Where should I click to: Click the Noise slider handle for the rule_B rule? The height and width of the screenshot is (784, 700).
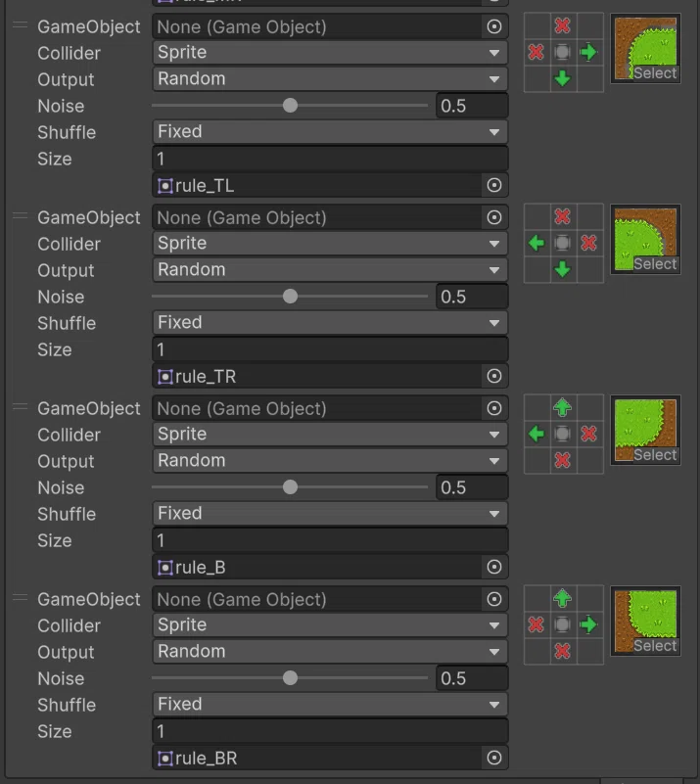click(x=290, y=487)
